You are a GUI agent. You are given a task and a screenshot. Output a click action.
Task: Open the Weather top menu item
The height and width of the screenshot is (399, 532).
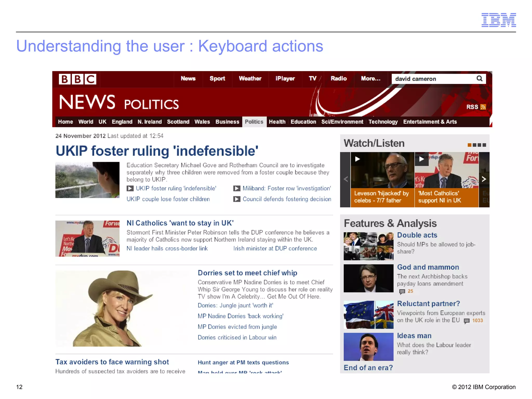click(250, 78)
